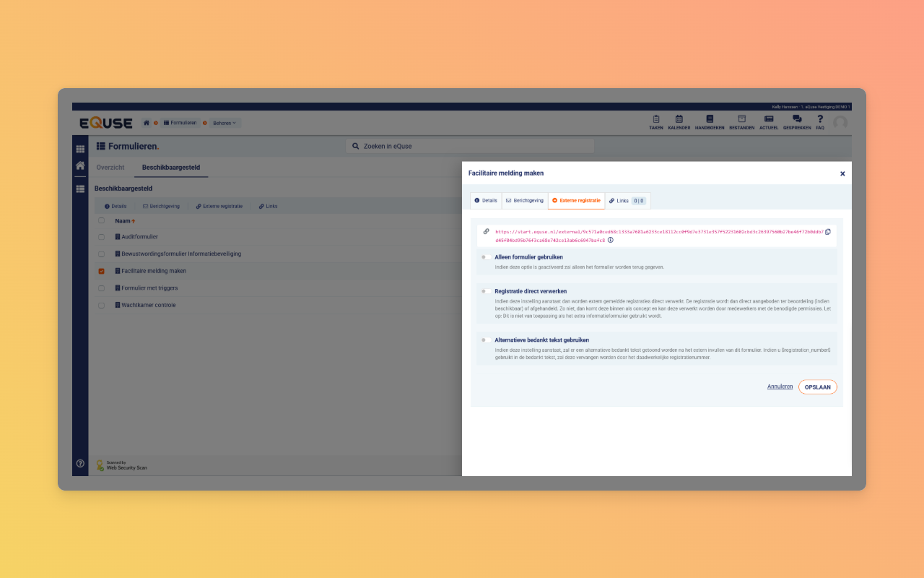Open the Links tab in the panel
The height and width of the screenshot is (578, 924).
point(627,200)
